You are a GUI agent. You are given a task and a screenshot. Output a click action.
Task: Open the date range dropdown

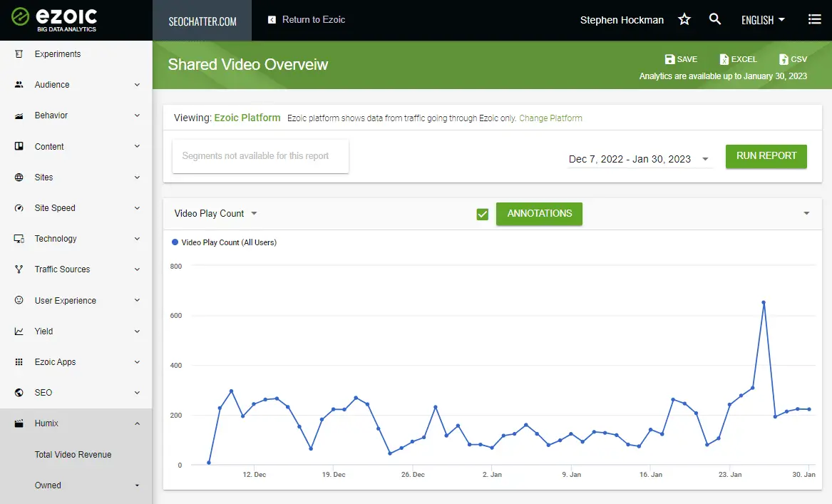pos(639,159)
